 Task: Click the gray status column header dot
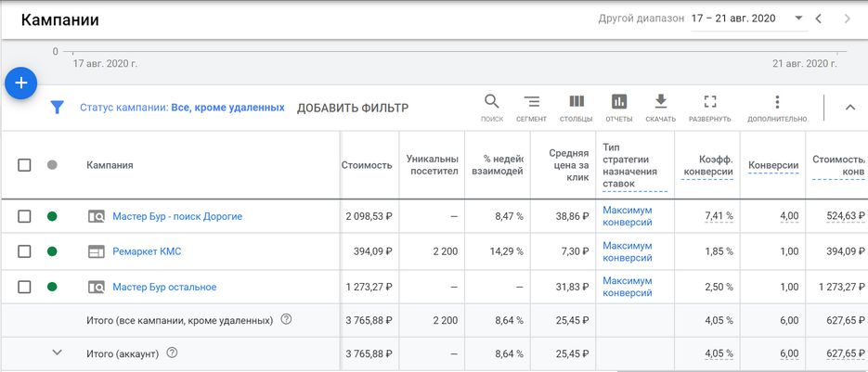[x=52, y=165]
